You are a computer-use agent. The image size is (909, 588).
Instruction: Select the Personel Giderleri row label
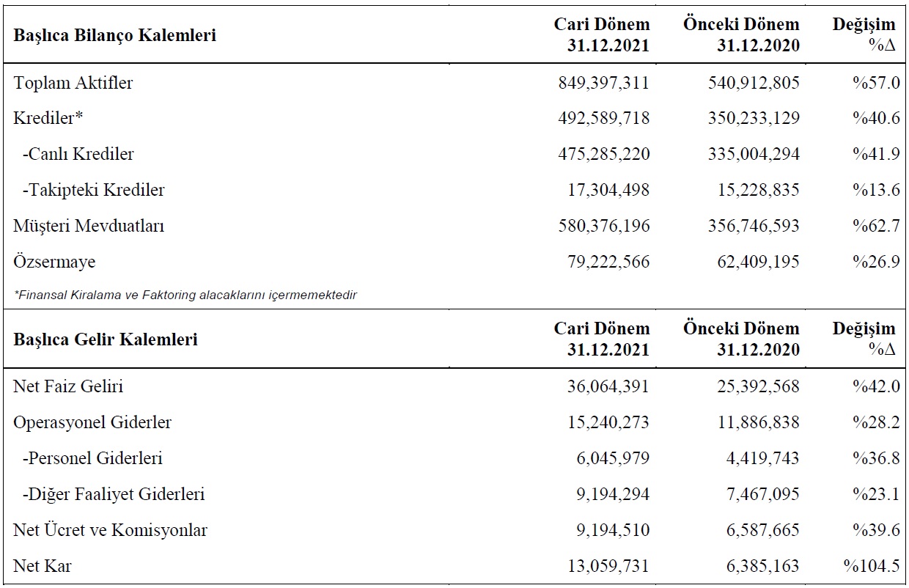pos(92,458)
